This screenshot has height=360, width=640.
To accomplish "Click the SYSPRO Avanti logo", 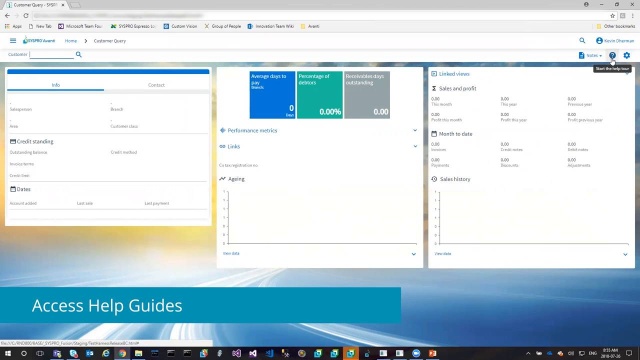I will (x=39, y=40).
